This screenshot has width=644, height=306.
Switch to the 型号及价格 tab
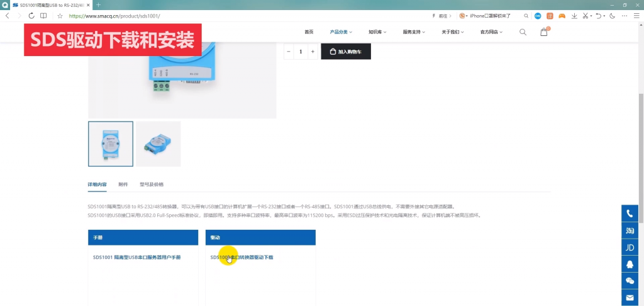pos(152,184)
